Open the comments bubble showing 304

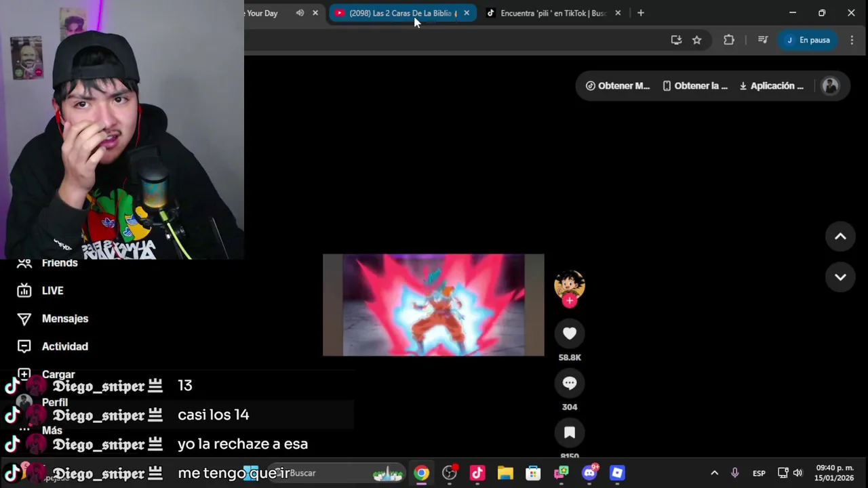(x=570, y=383)
